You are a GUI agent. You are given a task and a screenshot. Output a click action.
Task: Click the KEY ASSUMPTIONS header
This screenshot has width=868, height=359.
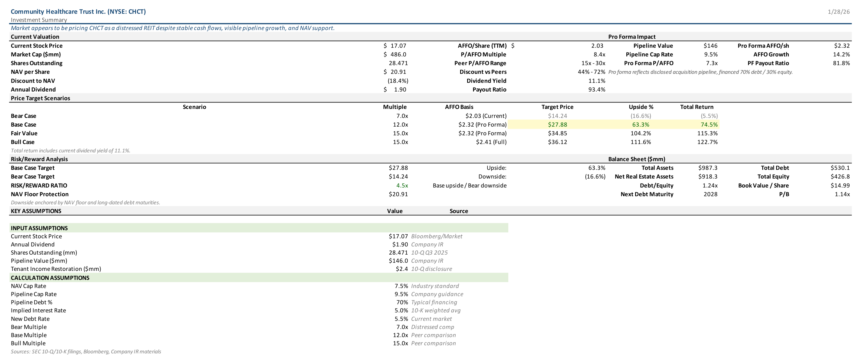(36, 211)
